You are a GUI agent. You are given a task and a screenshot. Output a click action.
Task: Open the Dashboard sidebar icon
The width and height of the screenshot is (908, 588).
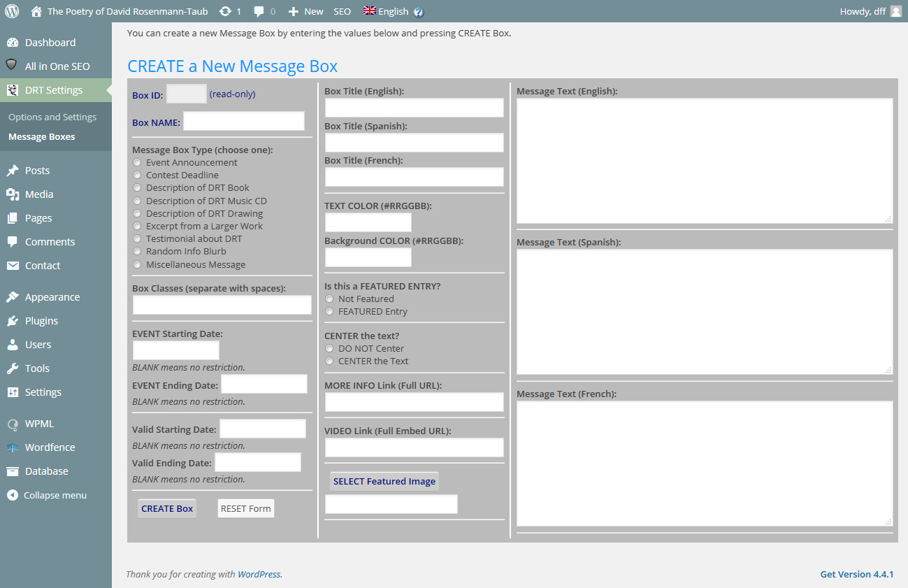coord(13,43)
